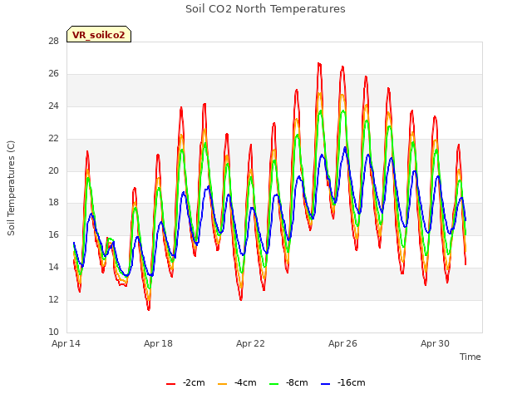Click the Apr 30 x-axis tick label
This screenshot has height=399, width=532.
435,343
